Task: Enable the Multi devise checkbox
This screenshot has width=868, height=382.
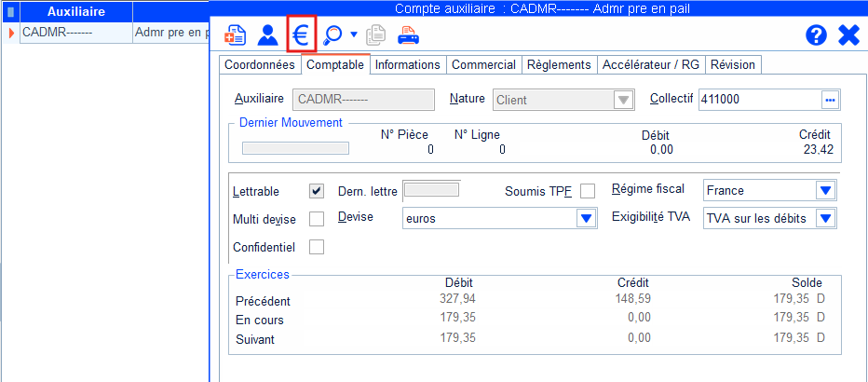Action: coord(317,219)
